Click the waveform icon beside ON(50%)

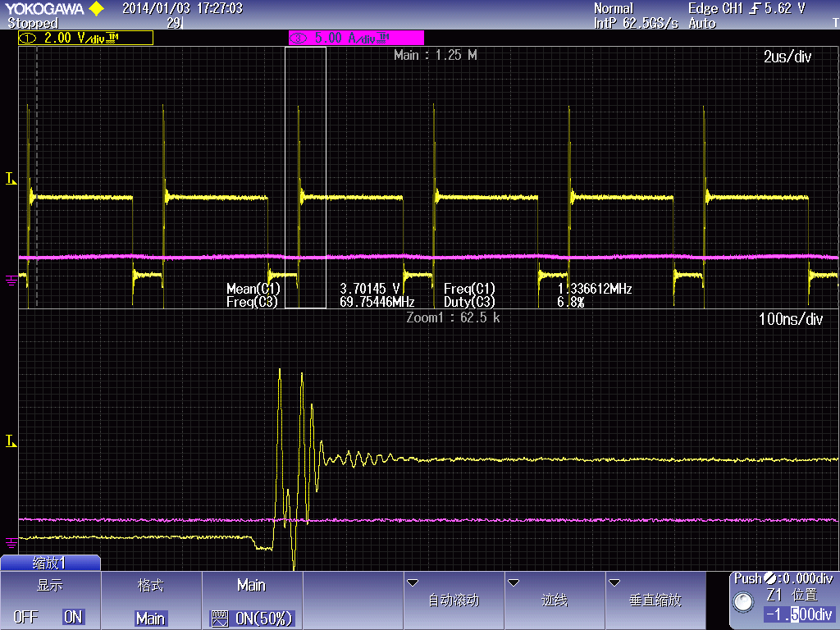220,619
